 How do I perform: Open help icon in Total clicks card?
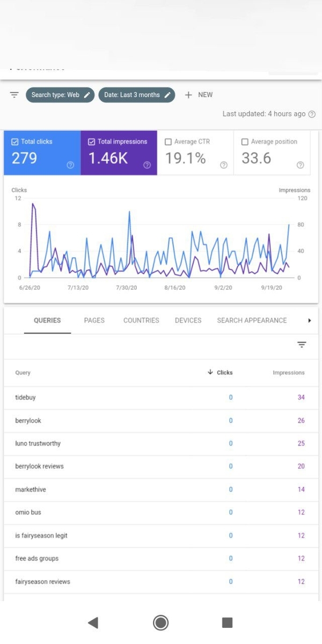click(x=70, y=165)
